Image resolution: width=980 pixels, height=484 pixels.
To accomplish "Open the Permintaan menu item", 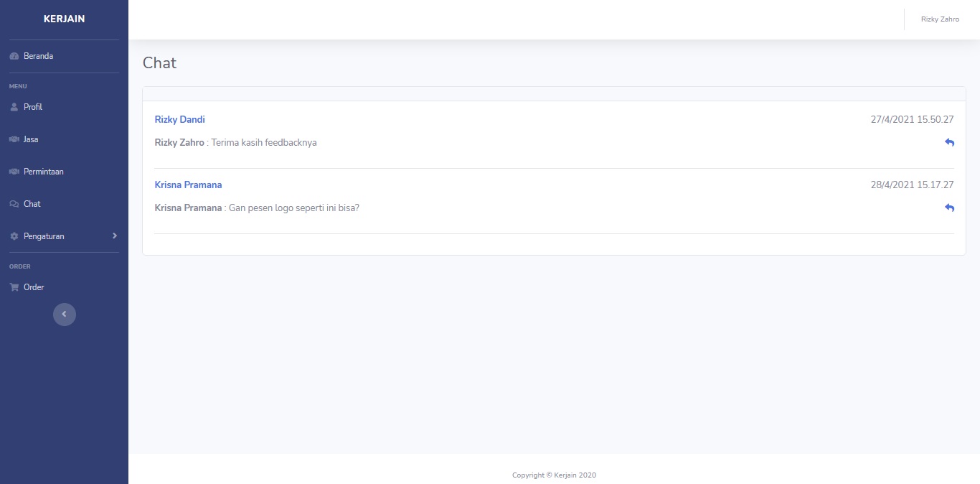I will click(64, 172).
